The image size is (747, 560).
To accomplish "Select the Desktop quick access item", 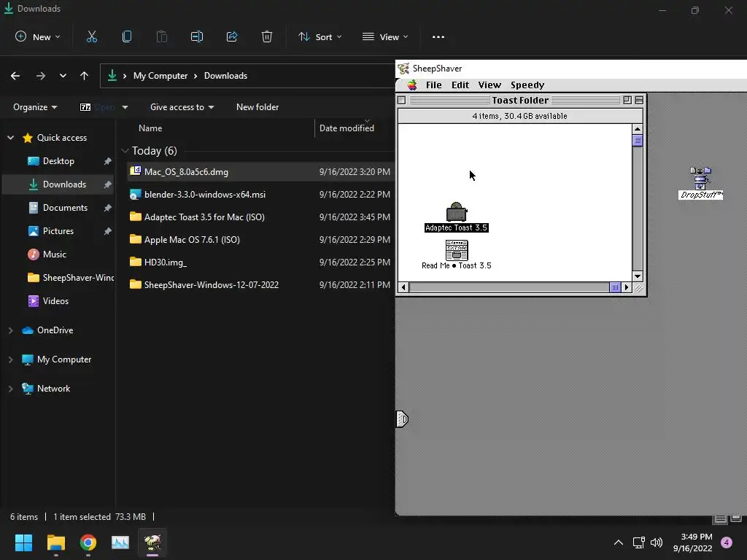I will point(58,161).
